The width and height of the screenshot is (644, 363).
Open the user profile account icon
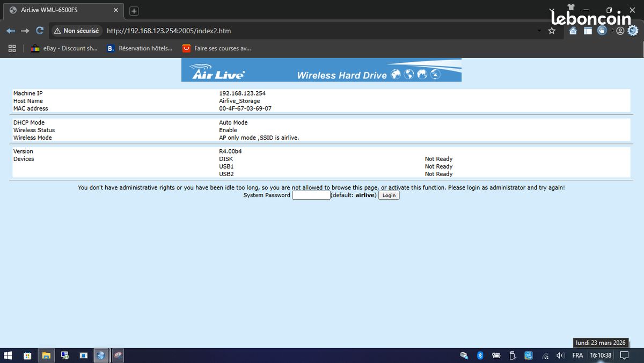[x=620, y=31]
